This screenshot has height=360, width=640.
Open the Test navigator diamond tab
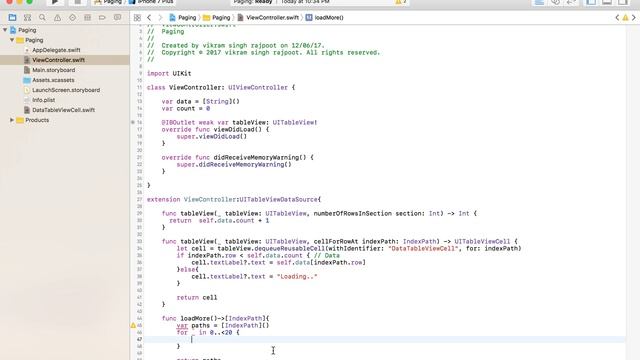(72, 18)
